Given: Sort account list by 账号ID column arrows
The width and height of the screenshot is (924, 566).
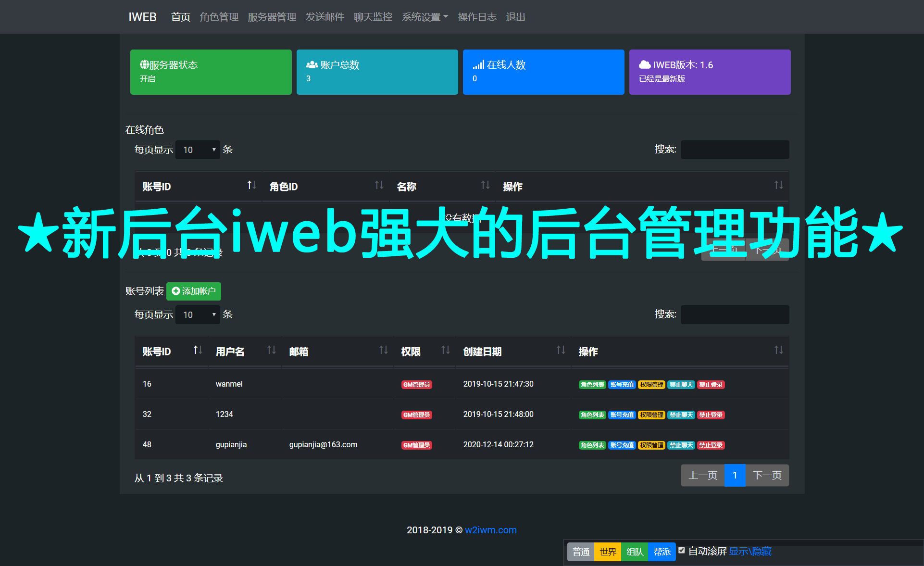Looking at the screenshot, I should click(198, 350).
